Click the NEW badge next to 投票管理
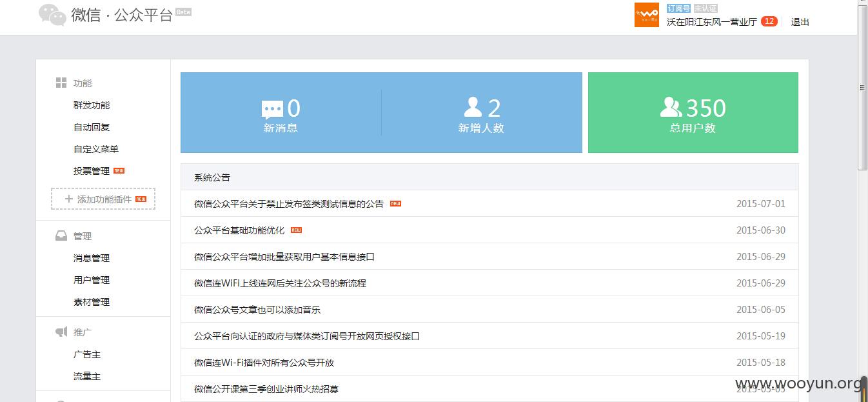This screenshot has width=868, height=402. (119, 171)
